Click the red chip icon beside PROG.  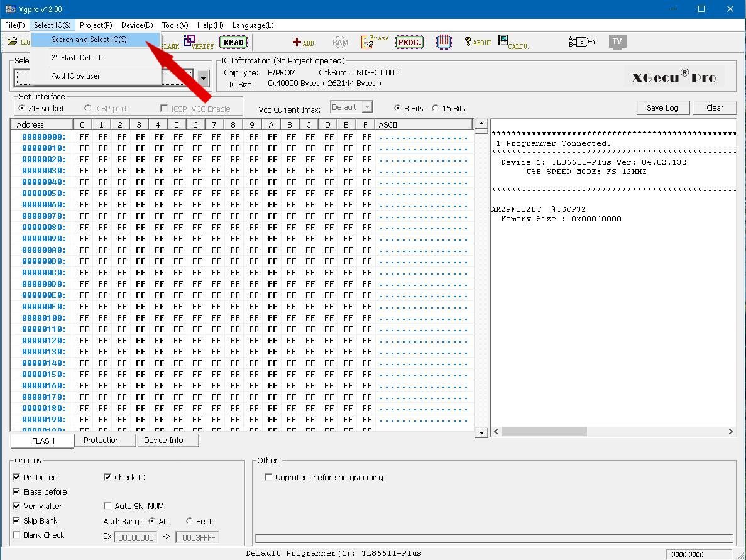coord(444,42)
